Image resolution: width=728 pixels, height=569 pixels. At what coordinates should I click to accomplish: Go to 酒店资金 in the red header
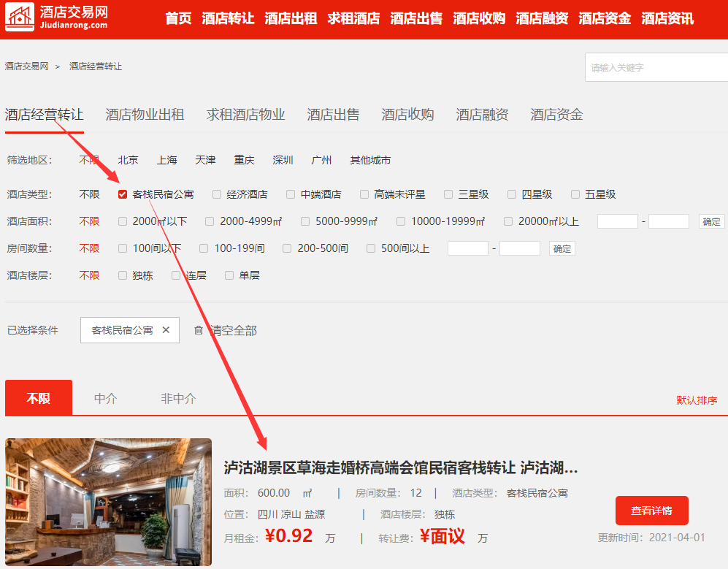point(605,18)
